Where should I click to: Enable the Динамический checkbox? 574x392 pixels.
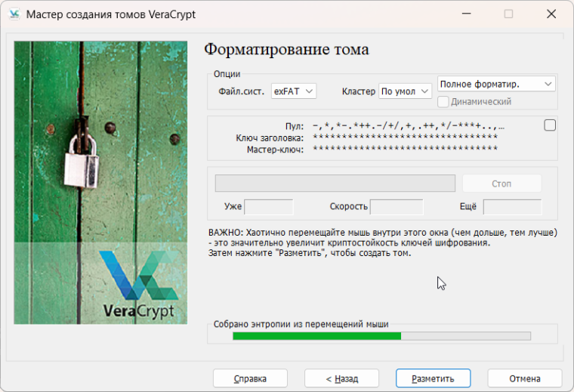click(x=444, y=101)
